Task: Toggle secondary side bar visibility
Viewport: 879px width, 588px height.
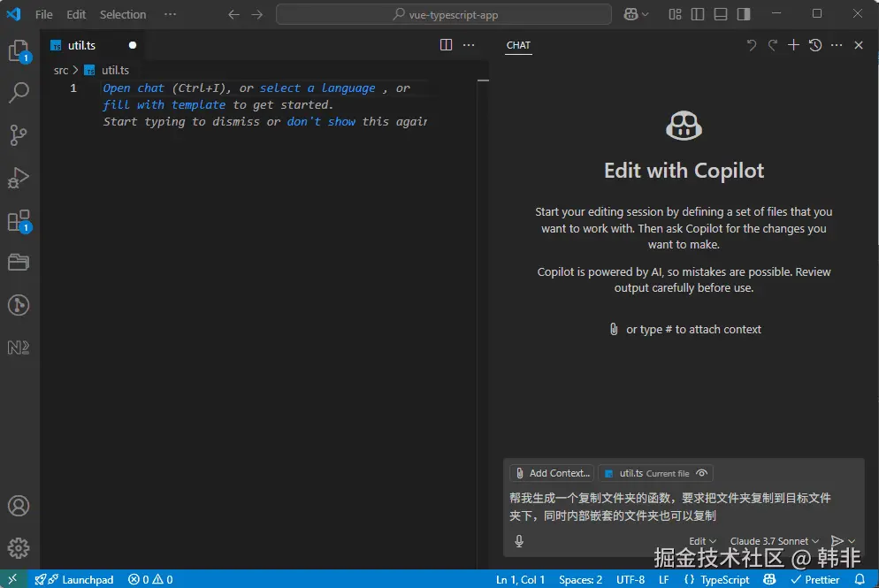Action: (744, 14)
